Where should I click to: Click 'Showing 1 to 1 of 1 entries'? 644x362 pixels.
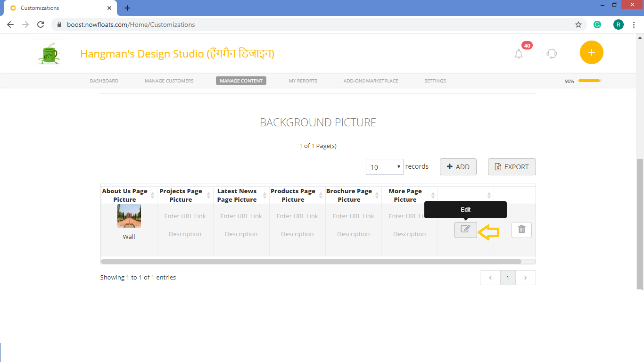(x=138, y=278)
